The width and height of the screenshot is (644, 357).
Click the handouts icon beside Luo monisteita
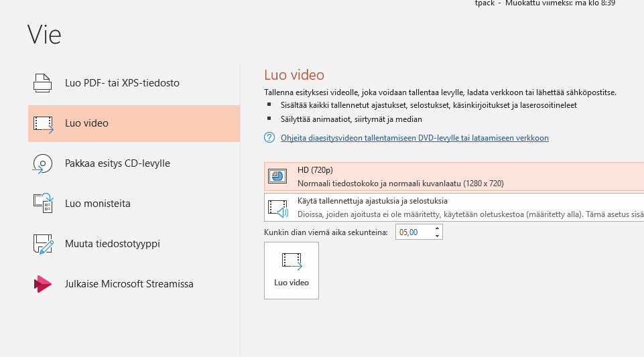click(x=43, y=204)
